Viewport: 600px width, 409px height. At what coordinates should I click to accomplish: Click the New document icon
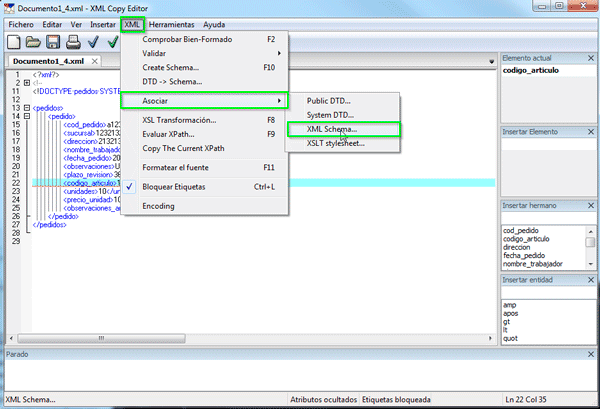(14, 42)
